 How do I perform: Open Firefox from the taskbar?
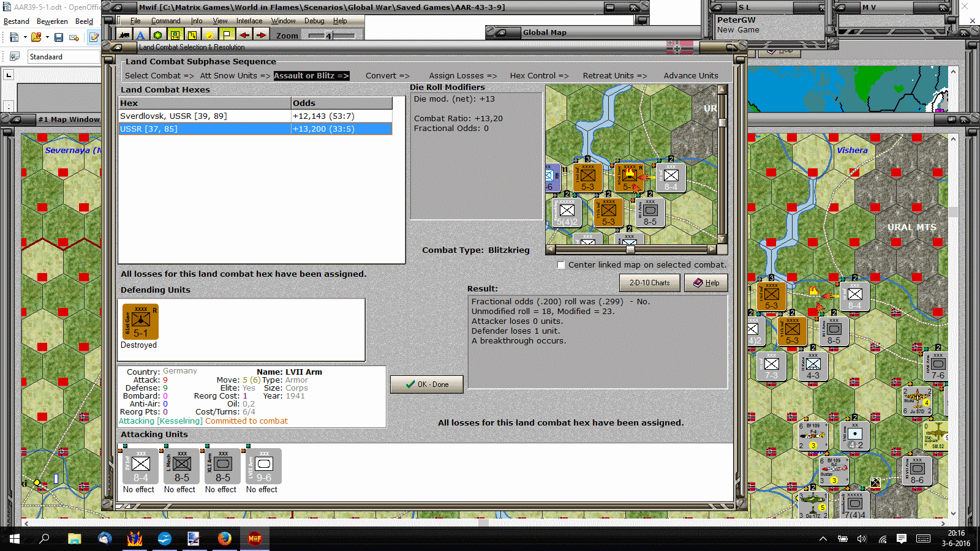click(225, 539)
